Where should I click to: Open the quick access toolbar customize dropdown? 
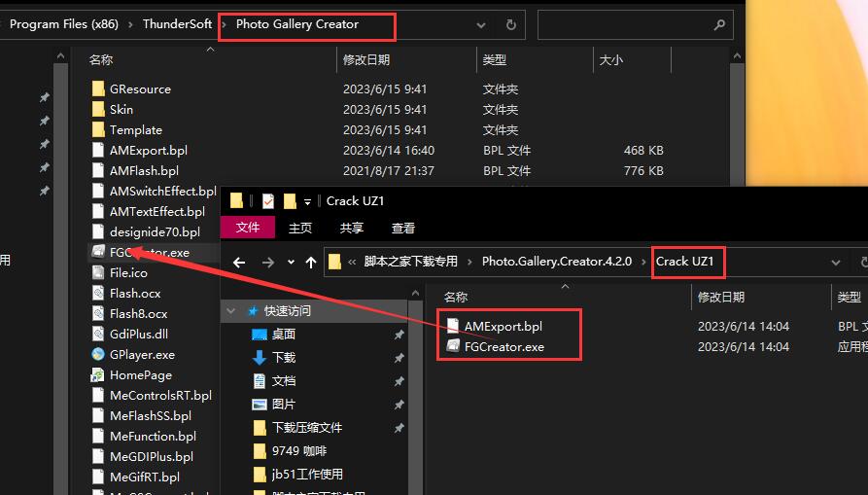[x=307, y=201]
